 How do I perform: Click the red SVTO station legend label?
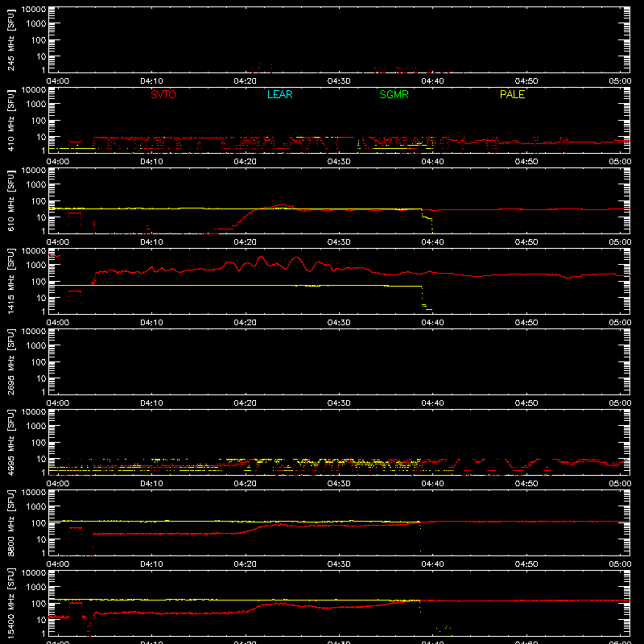coord(163,94)
